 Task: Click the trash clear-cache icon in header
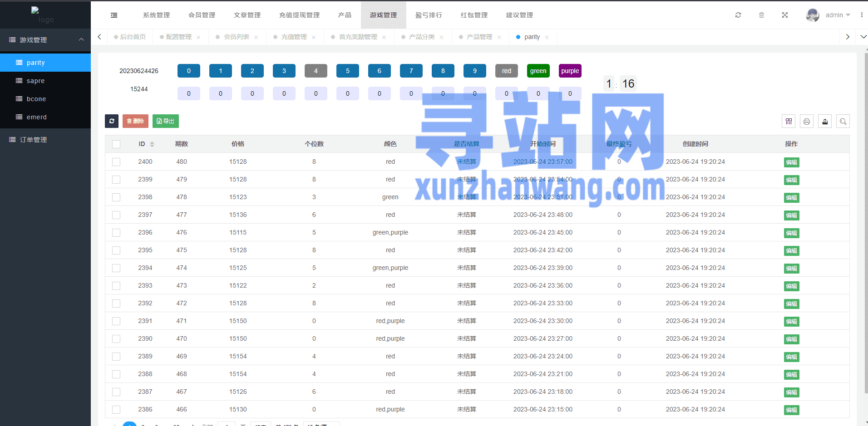761,15
